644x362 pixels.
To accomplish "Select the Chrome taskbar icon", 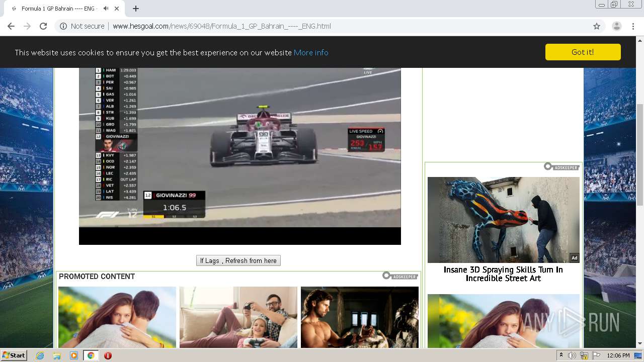I will [91, 355].
